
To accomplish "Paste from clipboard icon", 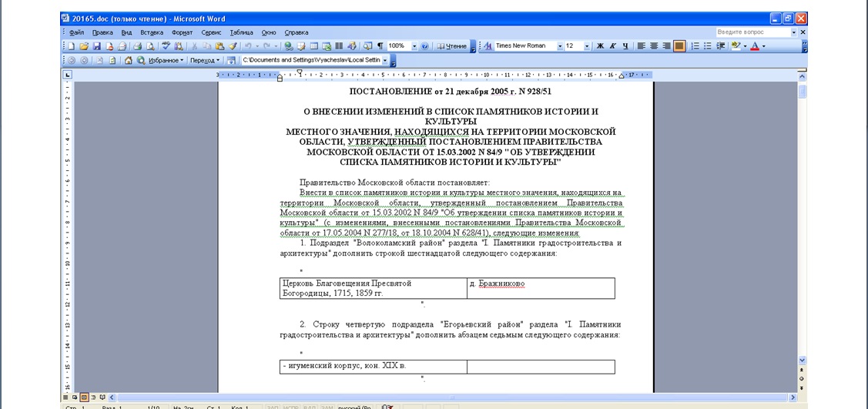I will (220, 46).
